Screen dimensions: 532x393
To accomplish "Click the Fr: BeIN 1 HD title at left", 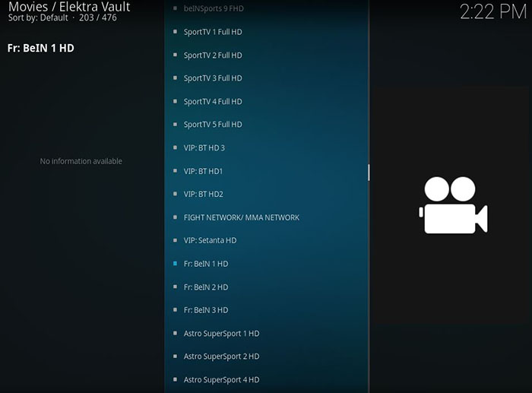I will (x=41, y=48).
